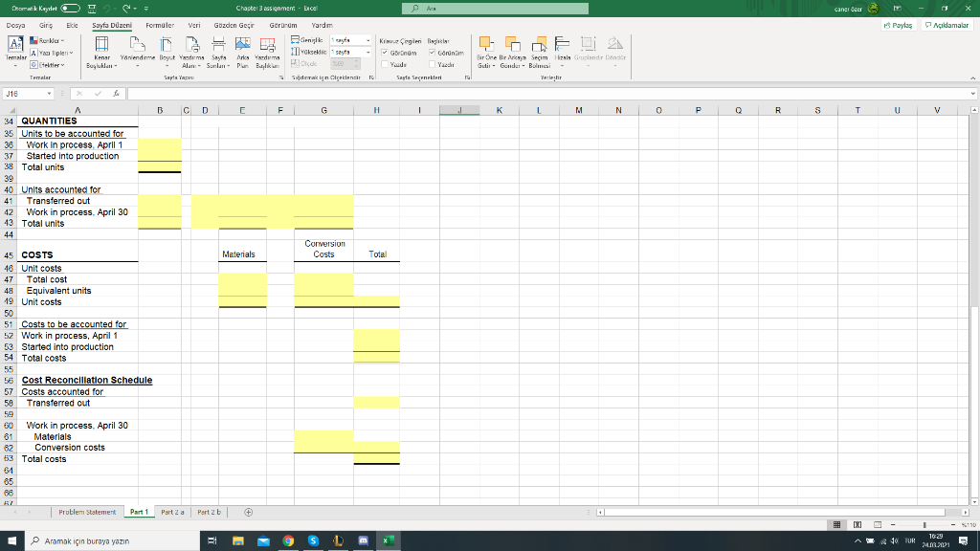Toggle the Otomatik Kaydet autosave switch

click(x=70, y=8)
